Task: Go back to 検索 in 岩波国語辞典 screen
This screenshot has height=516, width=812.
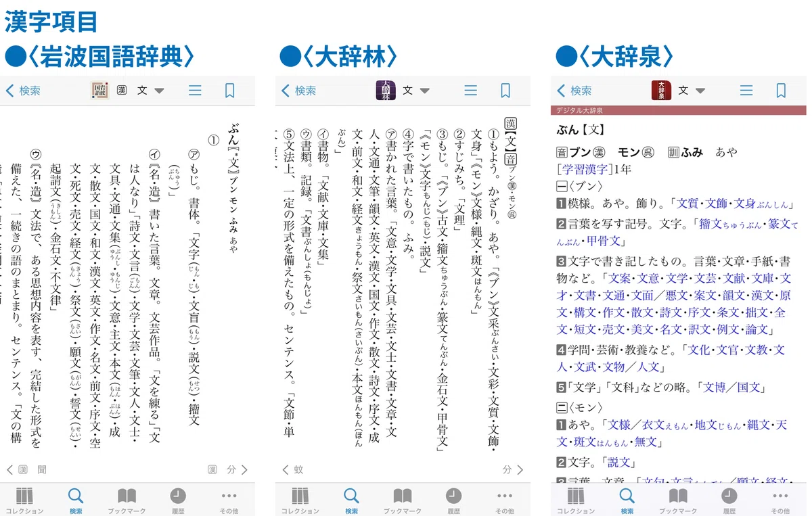Action: (x=23, y=91)
